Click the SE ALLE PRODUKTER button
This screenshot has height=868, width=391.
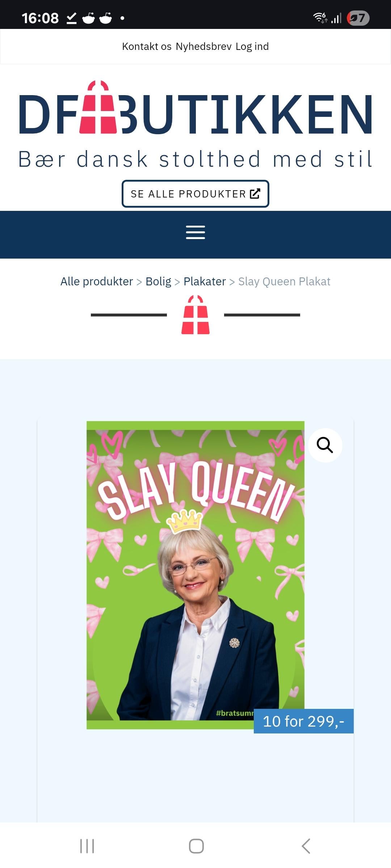pos(195,193)
